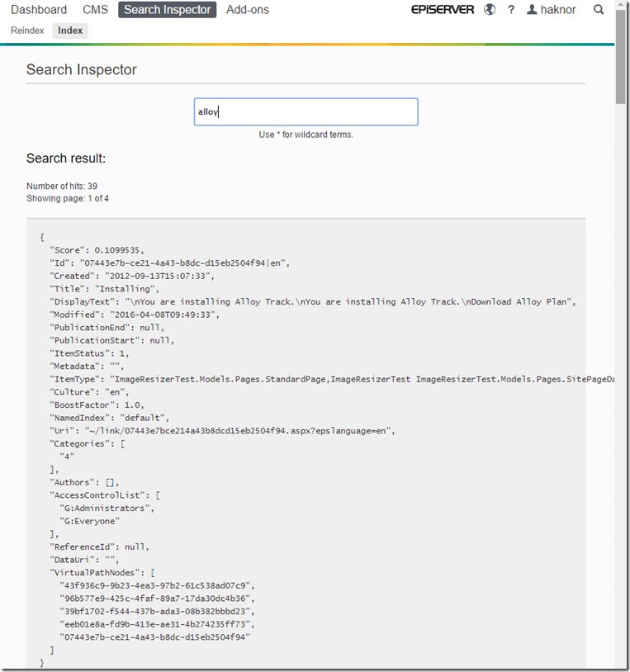Screen dimensions: 630x672
Task: Click the magnifier search icon in header
Action: pyautogui.click(x=599, y=10)
